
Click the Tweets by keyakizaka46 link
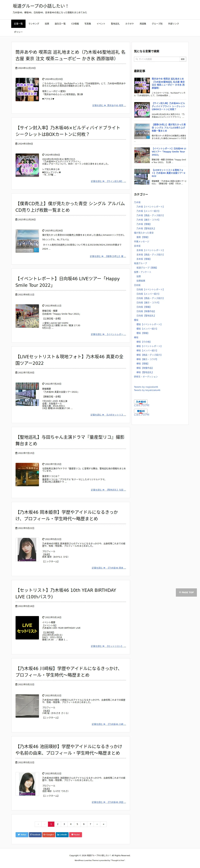tap(147, 390)
